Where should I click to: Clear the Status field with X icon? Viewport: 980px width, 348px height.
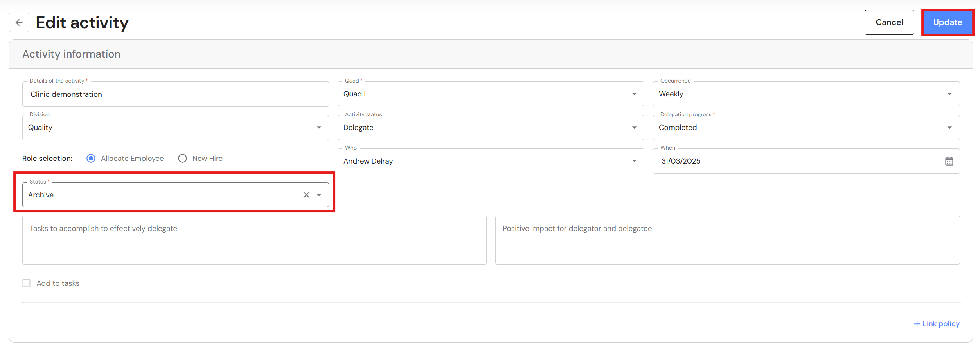[x=306, y=195]
